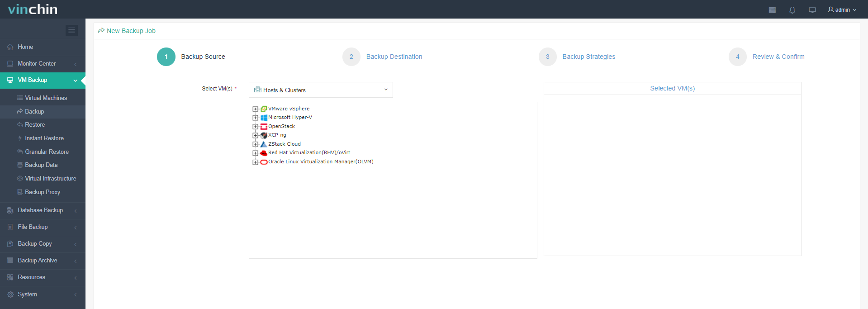Select the OpenStack tree label
868x309 pixels.
281,126
